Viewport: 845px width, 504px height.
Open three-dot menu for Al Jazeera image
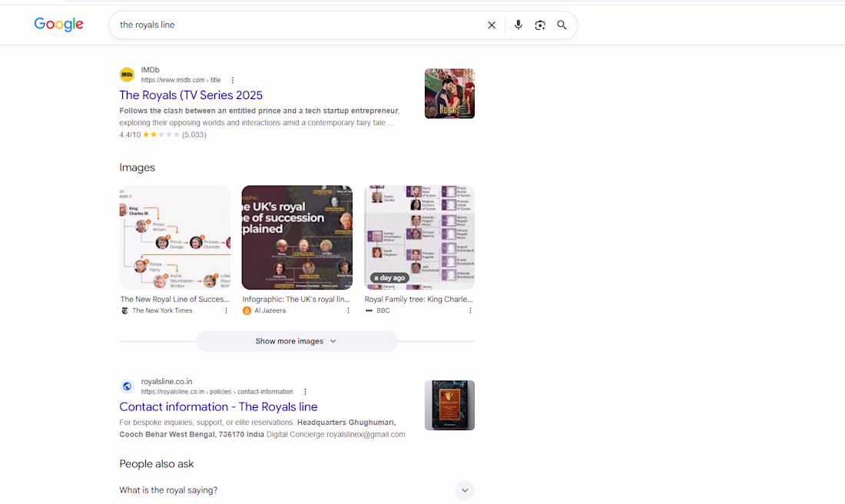[348, 310]
